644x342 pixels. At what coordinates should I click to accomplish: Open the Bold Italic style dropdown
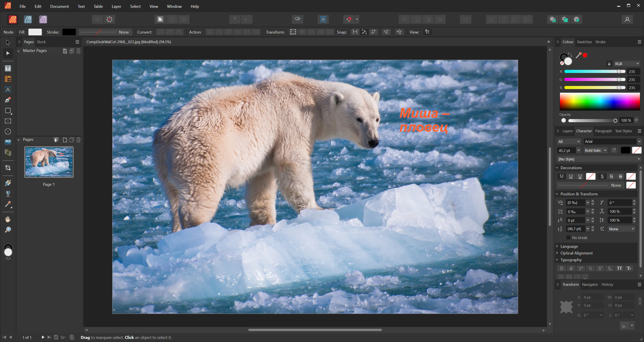tap(595, 150)
